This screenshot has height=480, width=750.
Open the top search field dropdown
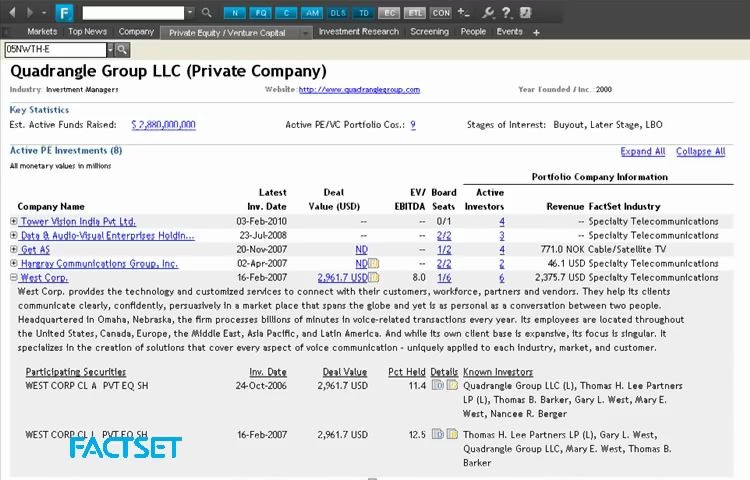tap(190, 12)
